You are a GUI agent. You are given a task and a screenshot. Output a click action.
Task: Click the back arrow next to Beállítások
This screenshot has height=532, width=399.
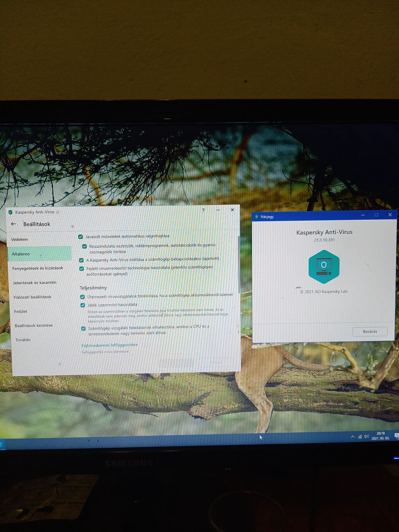point(13,224)
